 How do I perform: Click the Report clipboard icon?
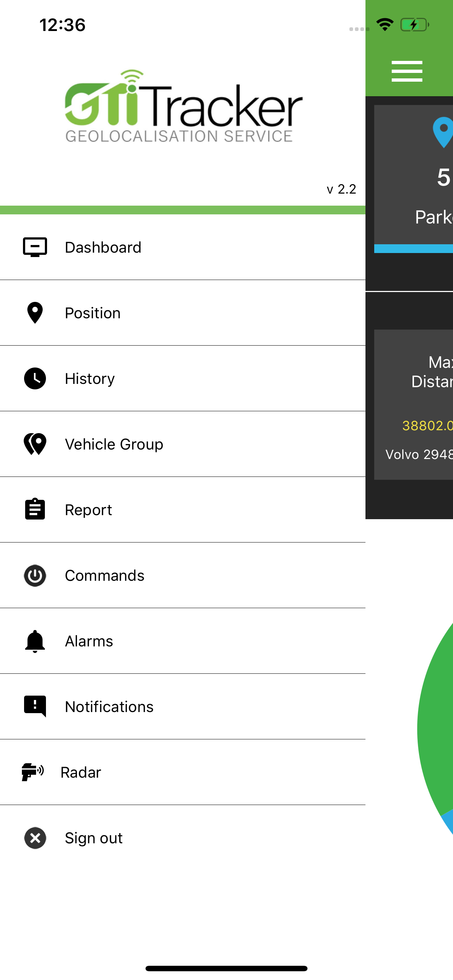coord(35,509)
